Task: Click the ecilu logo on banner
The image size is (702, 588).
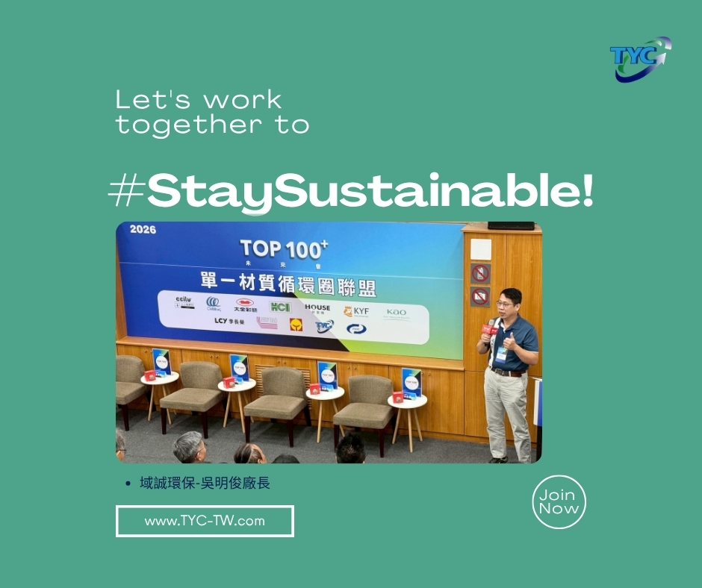Action: 184,301
